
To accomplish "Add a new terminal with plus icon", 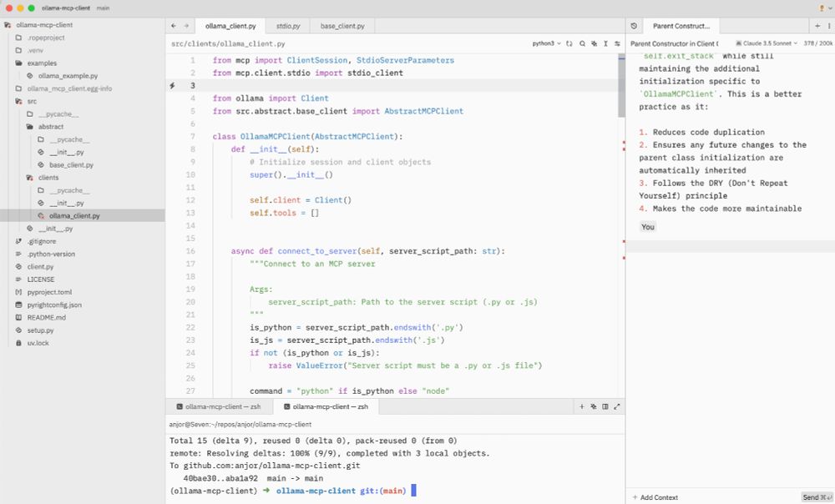I will (x=581, y=406).
